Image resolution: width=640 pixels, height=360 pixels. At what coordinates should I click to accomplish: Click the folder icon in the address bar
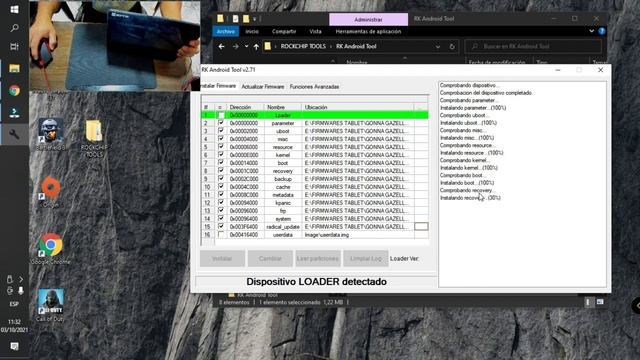[268, 46]
